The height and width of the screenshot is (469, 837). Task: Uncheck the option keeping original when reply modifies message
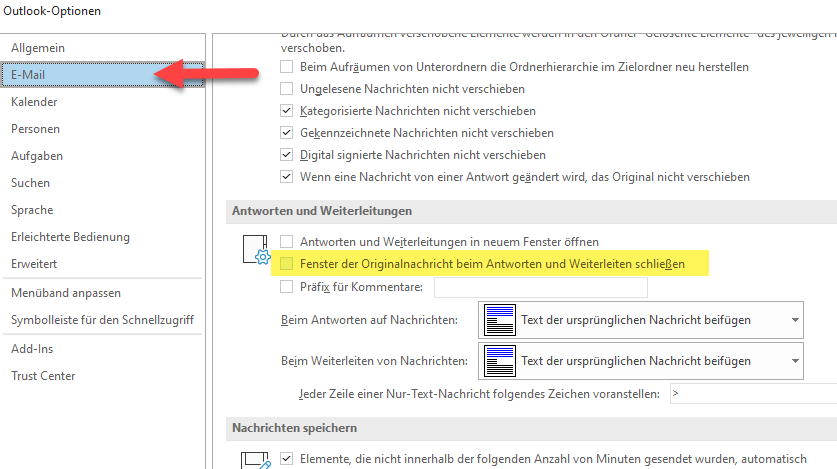coord(287,177)
